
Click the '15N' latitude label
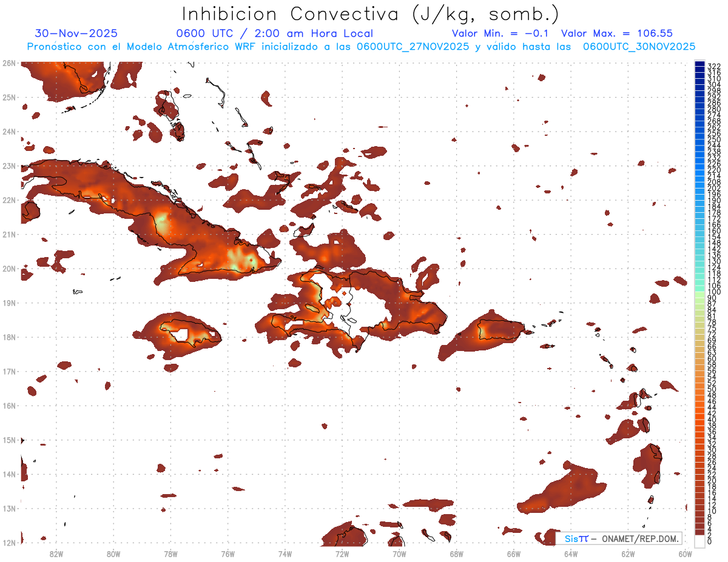(x=8, y=440)
